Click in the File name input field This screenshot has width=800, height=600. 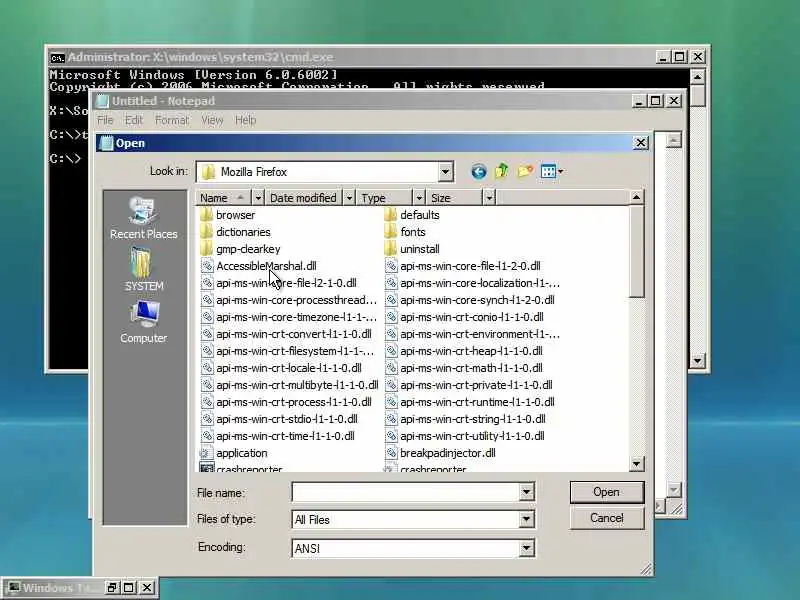click(406, 492)
